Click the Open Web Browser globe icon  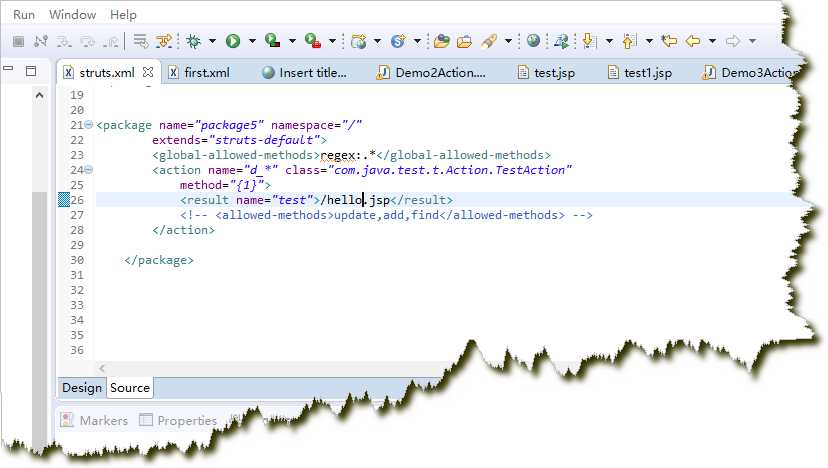click(x=533, y=40)
